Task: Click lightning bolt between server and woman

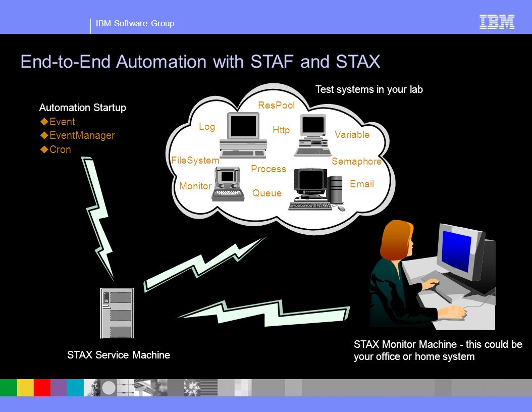Action: (x=263, y=313)
